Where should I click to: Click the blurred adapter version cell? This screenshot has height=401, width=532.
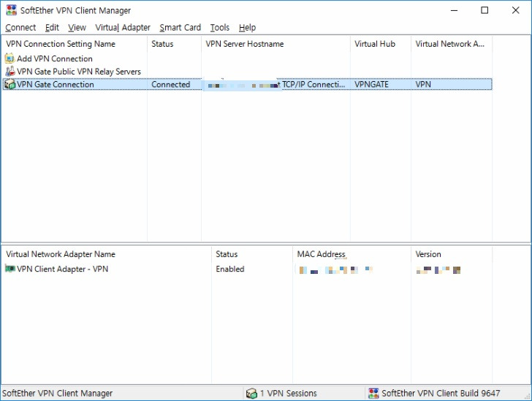point(438,270)
